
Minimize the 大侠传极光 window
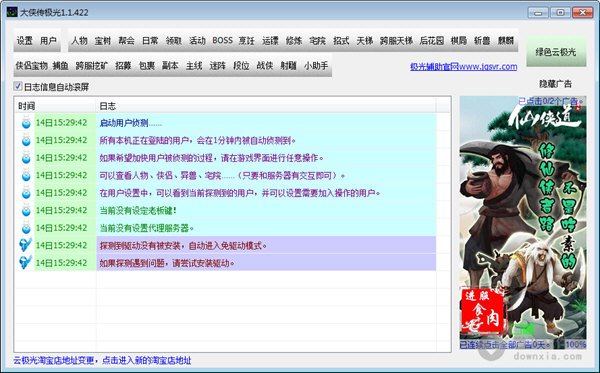[538, 13]
